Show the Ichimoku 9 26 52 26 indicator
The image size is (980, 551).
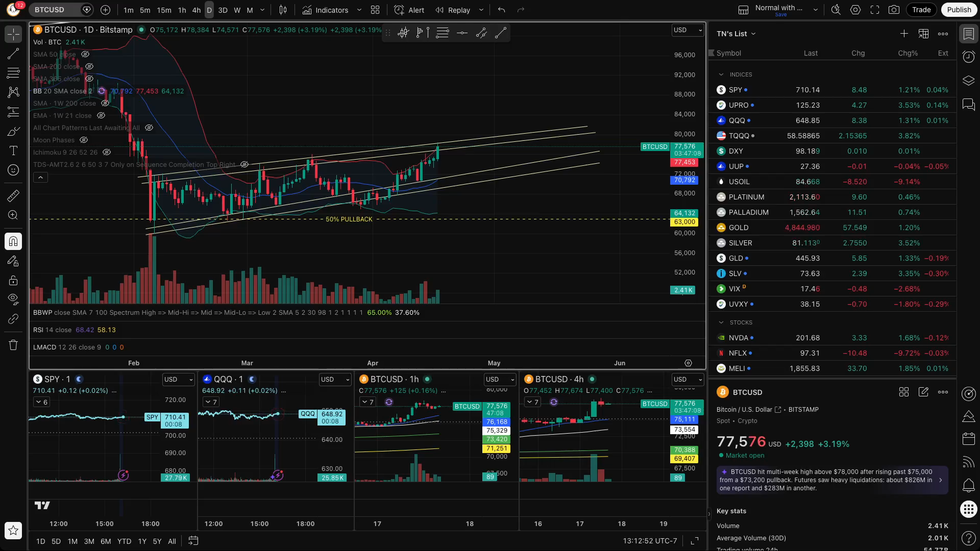(x=107, y=152)
